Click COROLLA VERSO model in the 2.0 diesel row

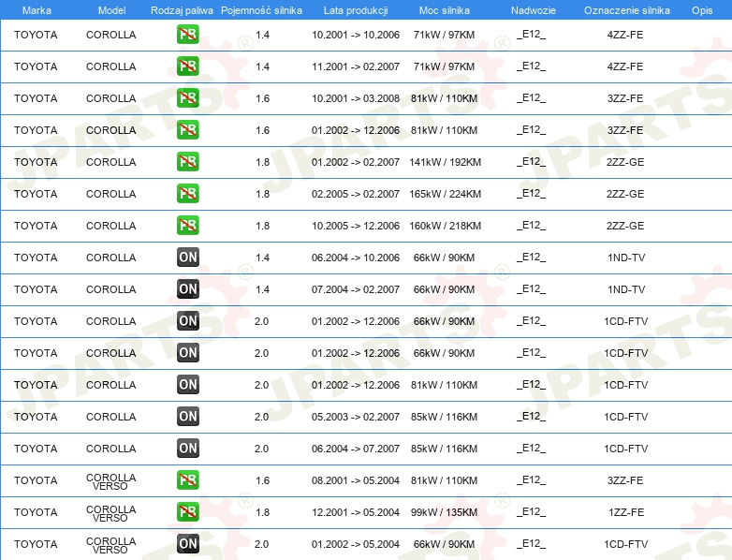110,545
